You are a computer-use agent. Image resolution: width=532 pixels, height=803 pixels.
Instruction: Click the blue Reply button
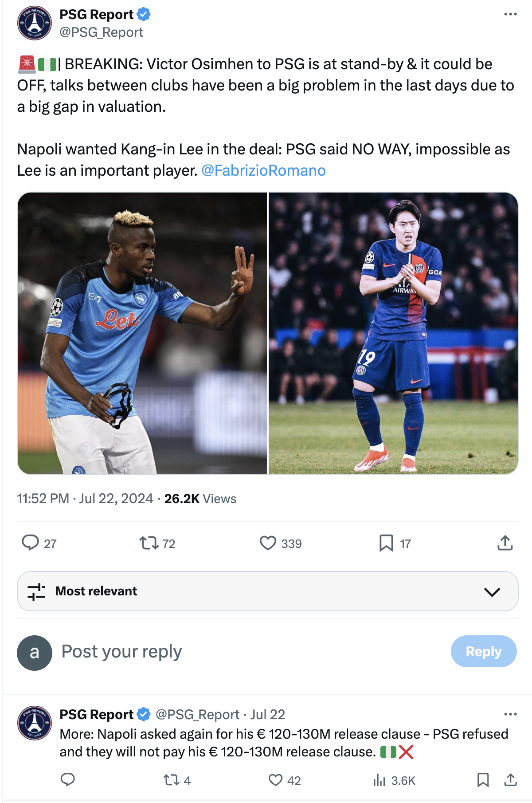tap(484, 651)
